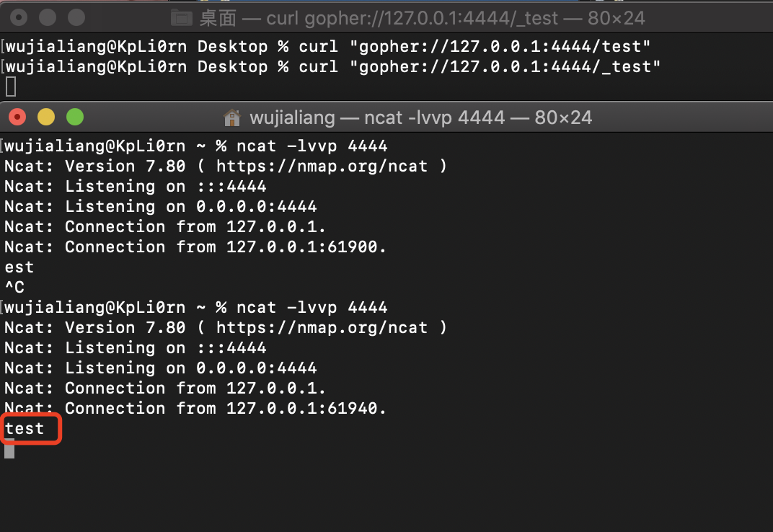The height and width of the screenshot is (532, 773).
Task: Open nmap.org/ncat link in first Version line
Action: (x=331, y=166)
